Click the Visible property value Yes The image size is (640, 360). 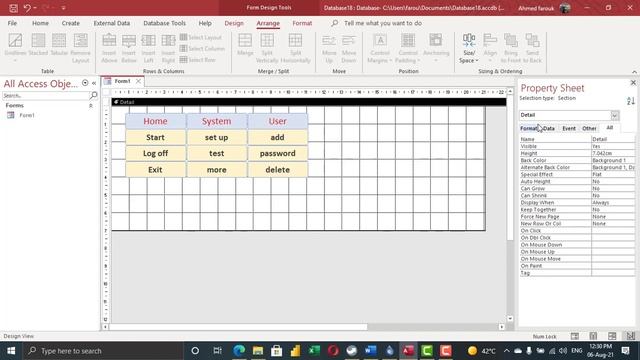pyautogui.click(x=613, y=146)
